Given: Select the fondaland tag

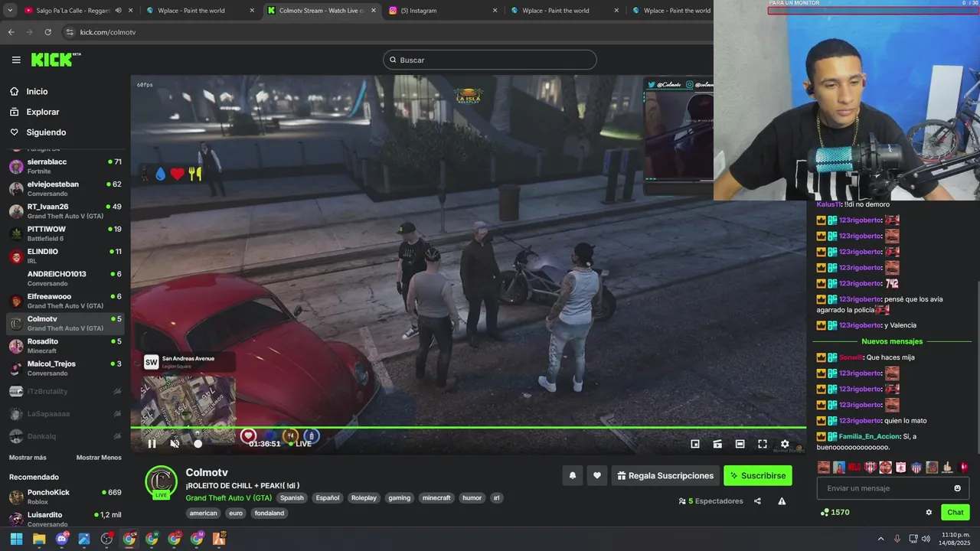Looking at the screenshot, I should tap(269, 514).
